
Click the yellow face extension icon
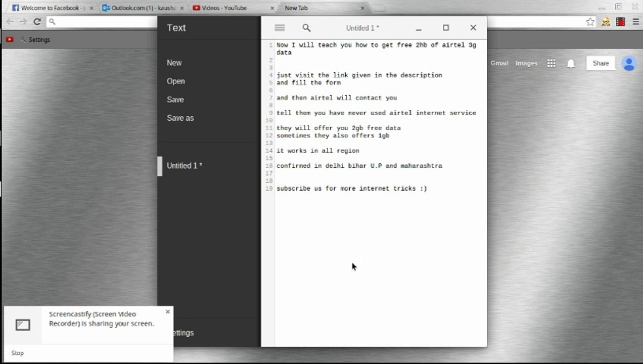point(606,22)
